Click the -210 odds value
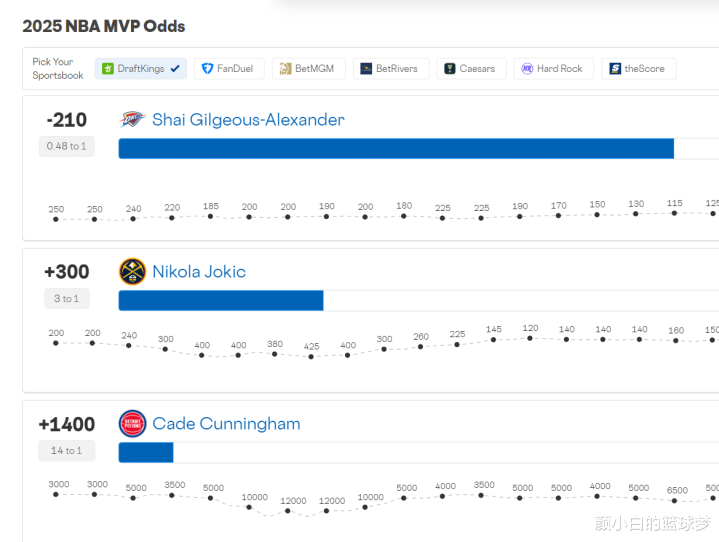The width and height of the screenshot is (719, 542). tap(66, 120)
